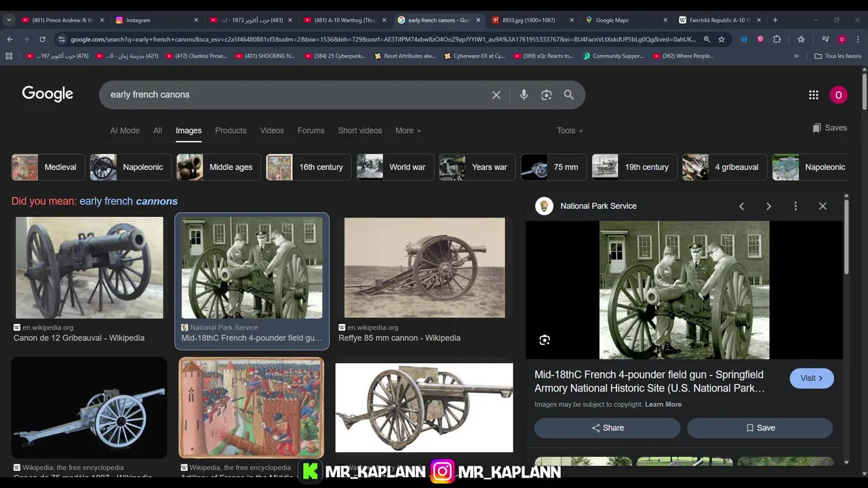The height and width of the screenshot is (488, 868).
Task: Open the Google account avatar
Action: tap(838, 95)
